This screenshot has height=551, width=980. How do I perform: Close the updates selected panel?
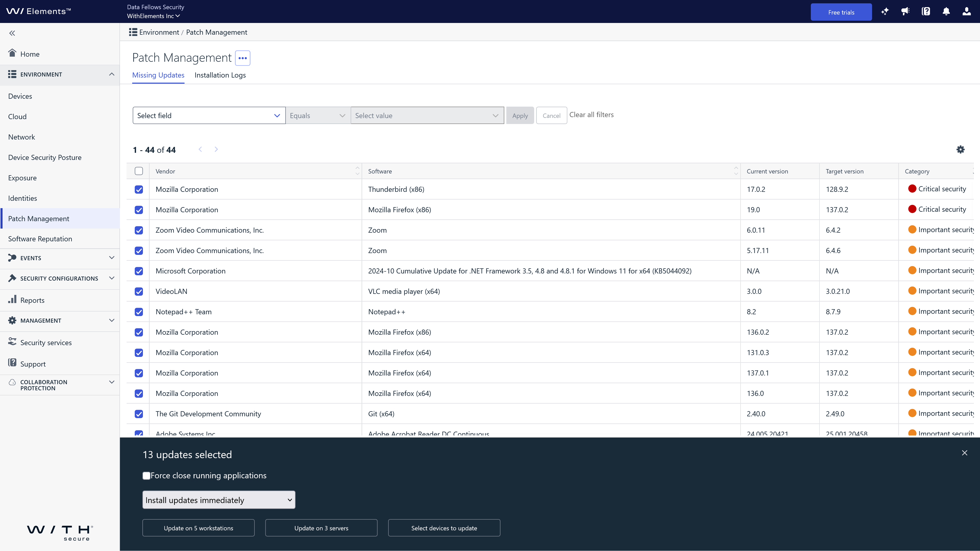click(x=964, y=453)
